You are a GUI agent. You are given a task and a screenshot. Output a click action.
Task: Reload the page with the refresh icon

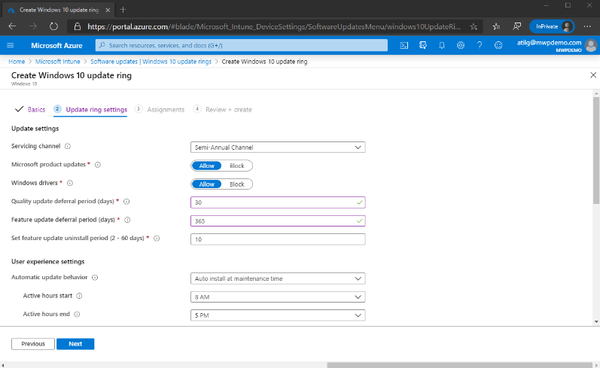click(x=54, y=26)
